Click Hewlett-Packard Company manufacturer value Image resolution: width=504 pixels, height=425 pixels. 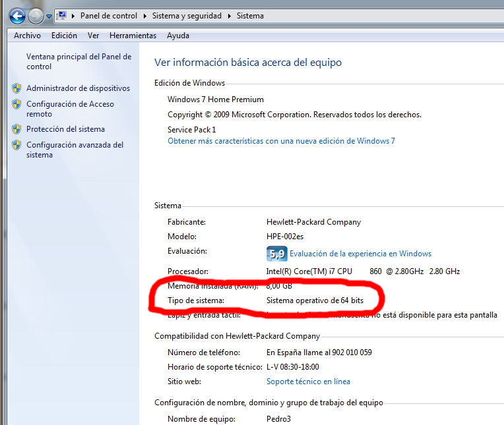[x=314, y=222]
